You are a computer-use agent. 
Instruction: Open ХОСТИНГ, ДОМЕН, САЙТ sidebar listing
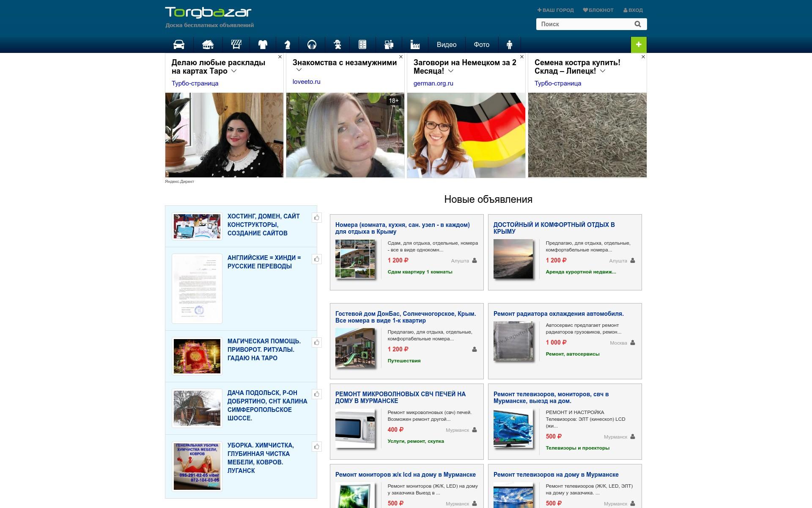point(263,225)
